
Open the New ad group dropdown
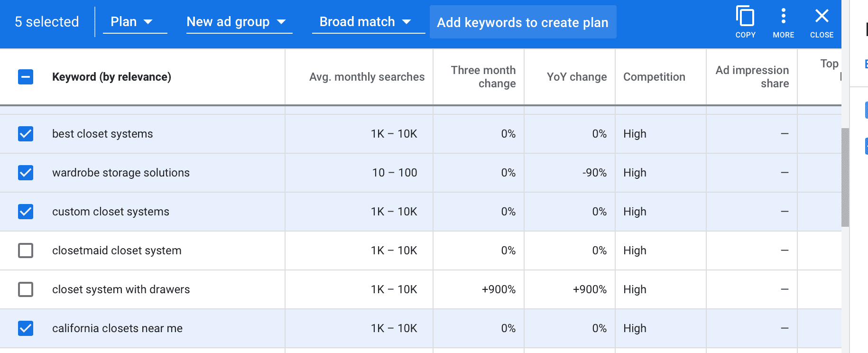pyautogui.click(x=239, y=22)
